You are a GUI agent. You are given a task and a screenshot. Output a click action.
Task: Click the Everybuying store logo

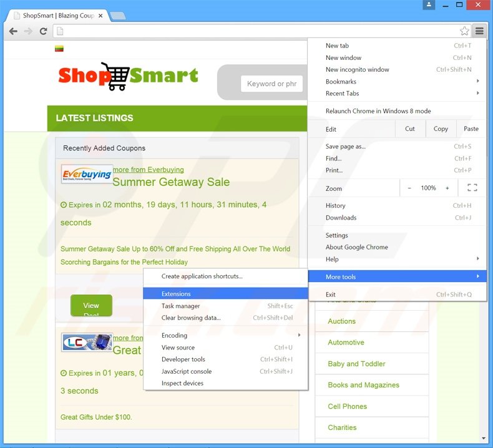pyautogui.click(x=87, y=174)
